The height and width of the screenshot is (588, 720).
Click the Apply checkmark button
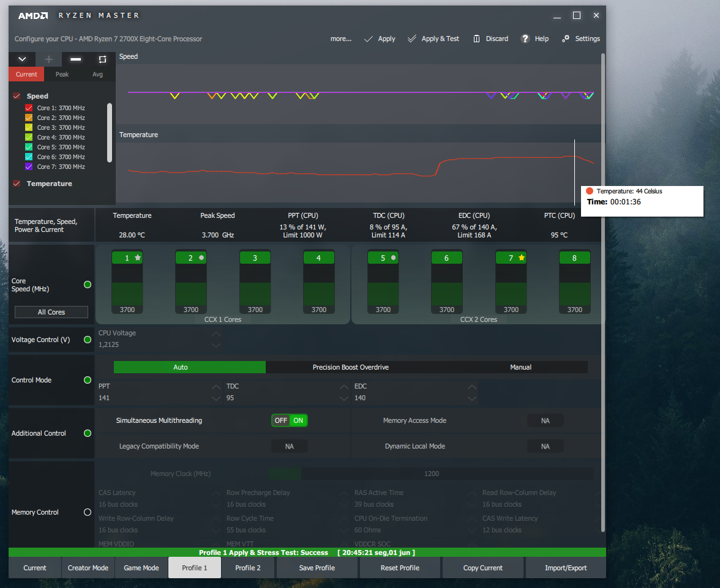[x=380, y=39]
